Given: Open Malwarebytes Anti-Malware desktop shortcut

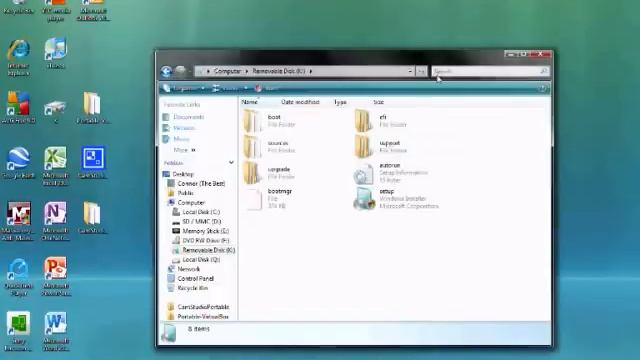Looking at the screenshot, I should (18, 221).
